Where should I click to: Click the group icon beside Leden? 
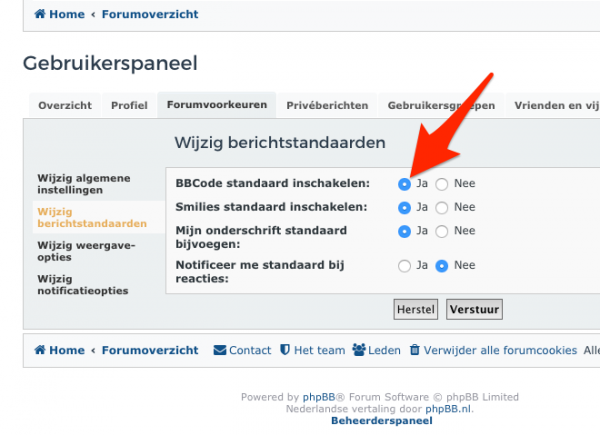click(358, 350)
